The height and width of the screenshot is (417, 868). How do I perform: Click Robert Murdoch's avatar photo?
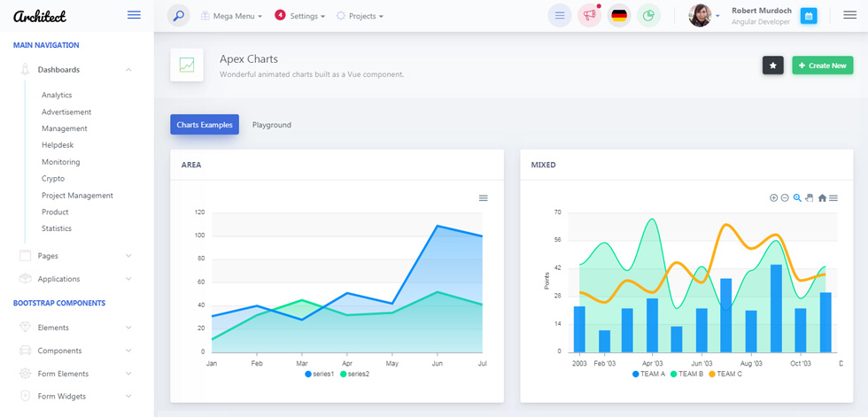coord(700,15)
